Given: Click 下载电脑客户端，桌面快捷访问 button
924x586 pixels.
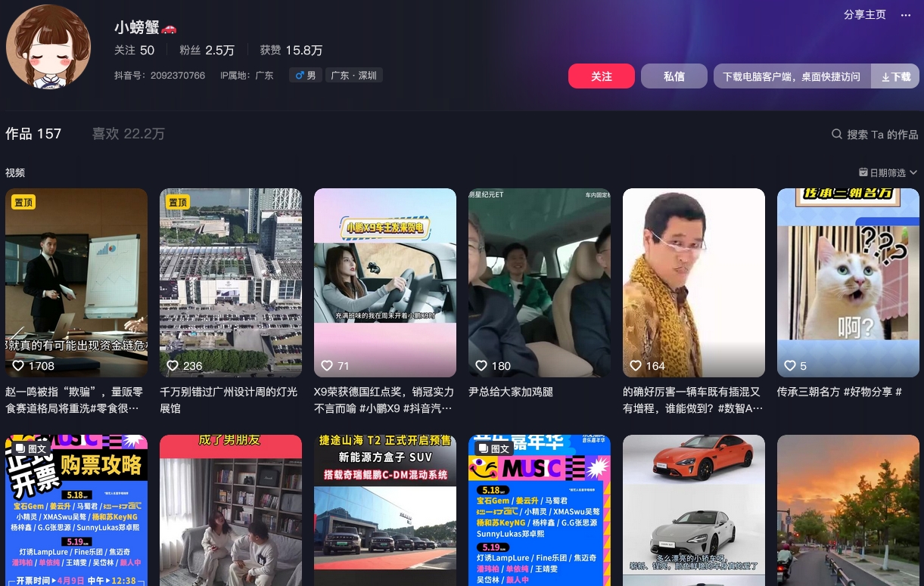Looking at the screenshot, I should point(792,76).
